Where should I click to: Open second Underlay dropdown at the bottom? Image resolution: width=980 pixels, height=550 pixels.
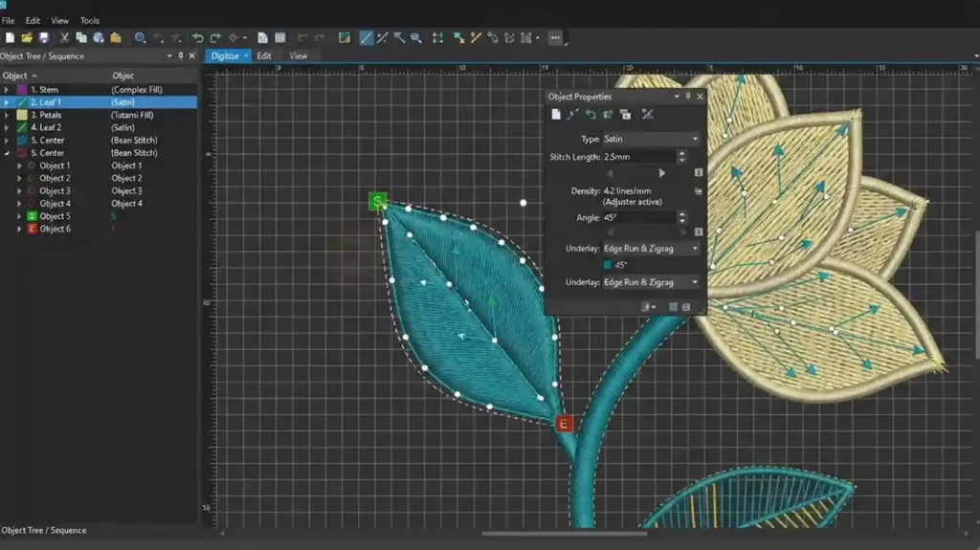coord(651,282)
